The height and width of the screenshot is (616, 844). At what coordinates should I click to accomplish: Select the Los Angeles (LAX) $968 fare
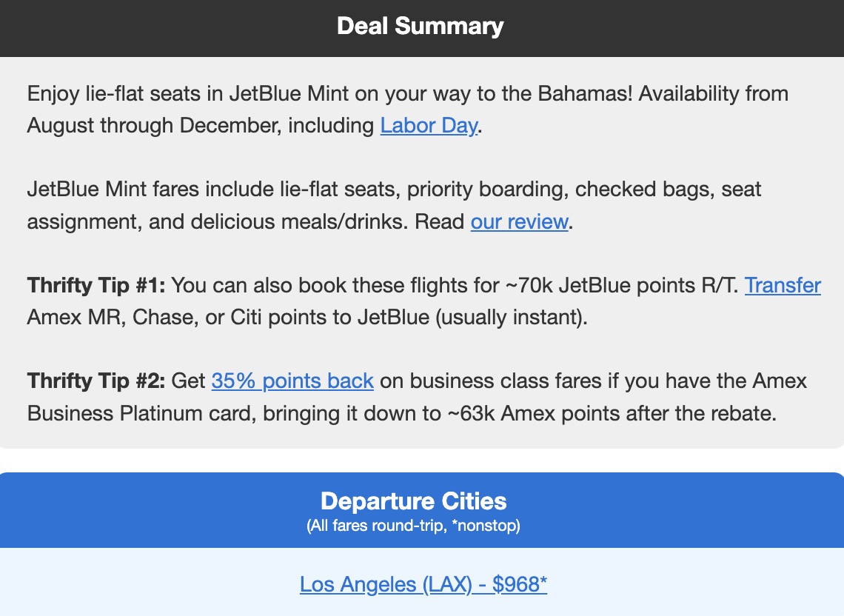click(x=423, y=584)
